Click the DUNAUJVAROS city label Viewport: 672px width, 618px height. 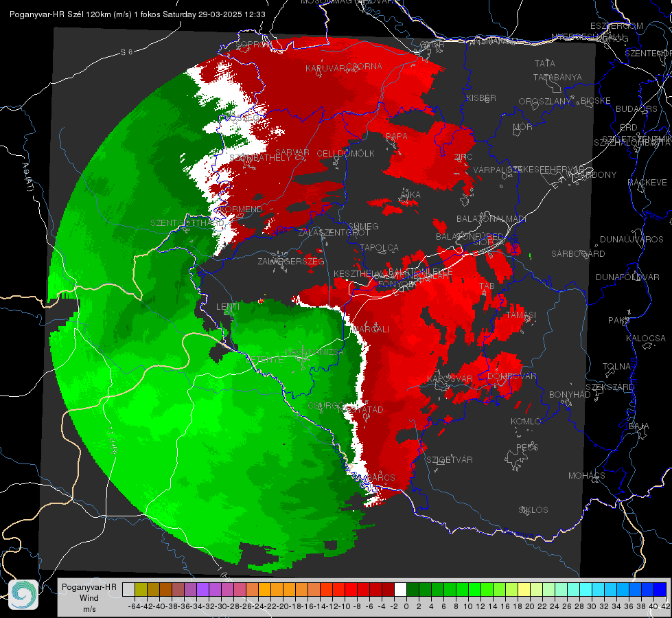[x=632, y=240]
